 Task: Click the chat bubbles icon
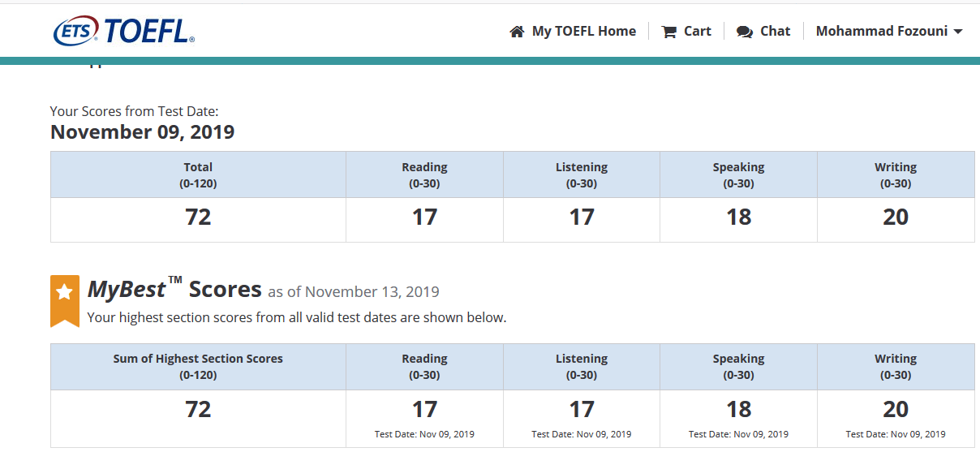[745, 32]
